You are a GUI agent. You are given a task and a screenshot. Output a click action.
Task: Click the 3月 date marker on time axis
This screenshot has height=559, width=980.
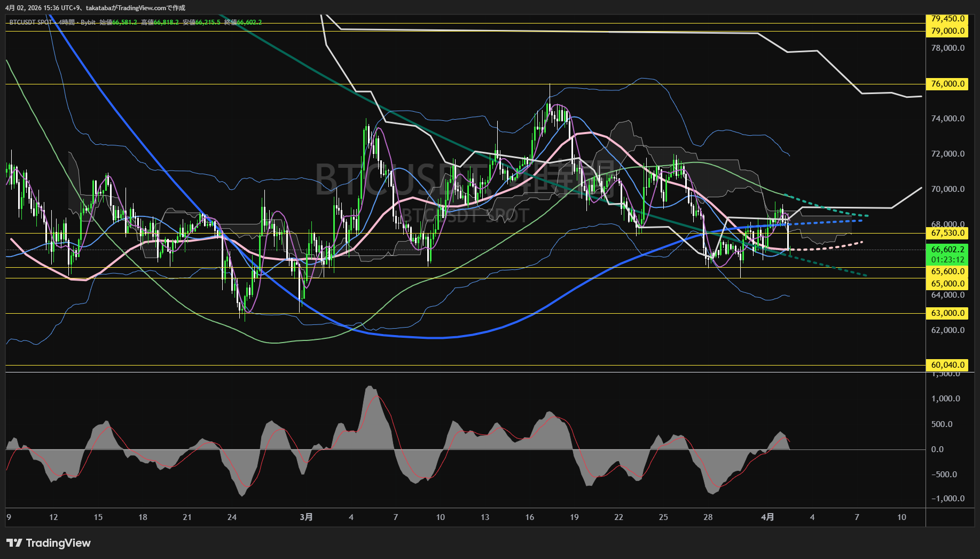click(306, 517)
